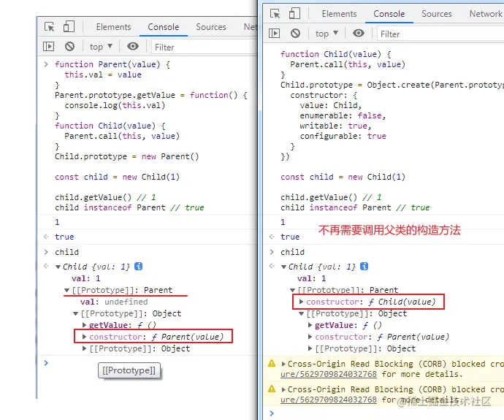This screenshot has width=504, height=420.
Task: Click the inspect element icon in left DevTools
Action: click(x=50, y=27)
